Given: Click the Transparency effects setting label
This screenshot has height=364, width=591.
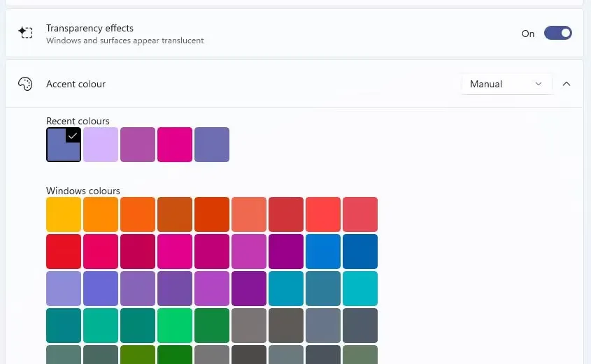Looking at the screenshot, I should [90, 28].
